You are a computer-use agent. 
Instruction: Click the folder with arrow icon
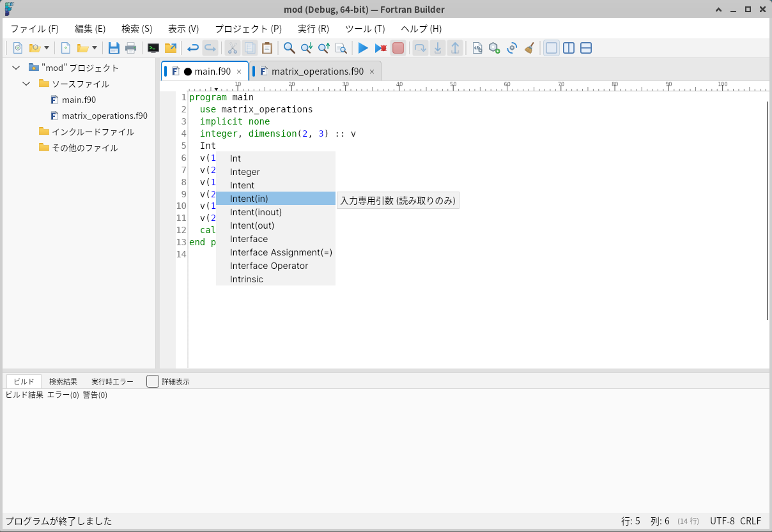pos(171,48)
